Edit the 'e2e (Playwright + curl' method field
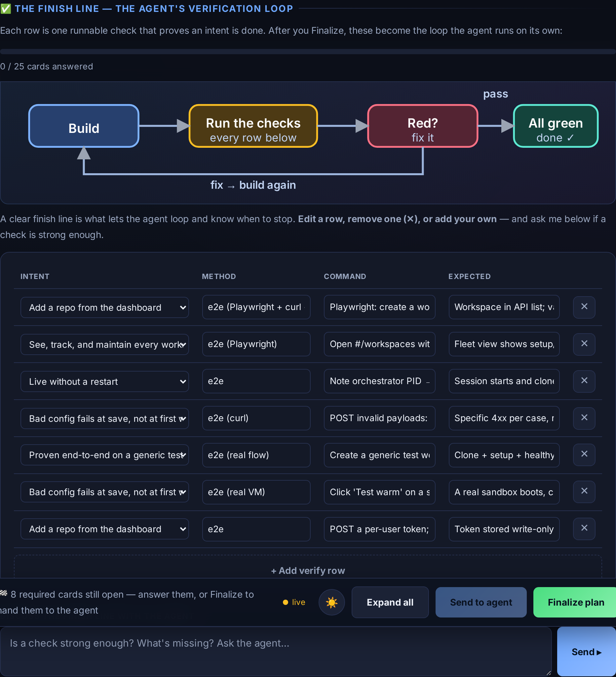The image size is (616, 677). (x=256, y=307)
